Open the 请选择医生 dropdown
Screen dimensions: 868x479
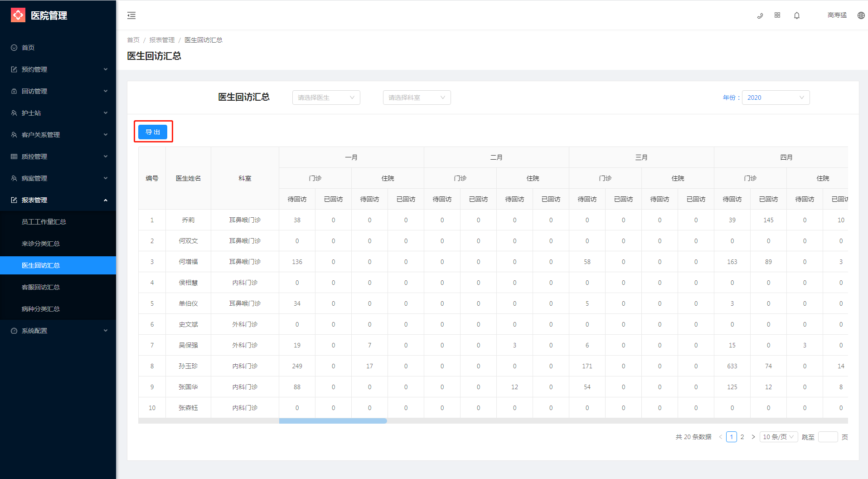(x=326, y=98)
